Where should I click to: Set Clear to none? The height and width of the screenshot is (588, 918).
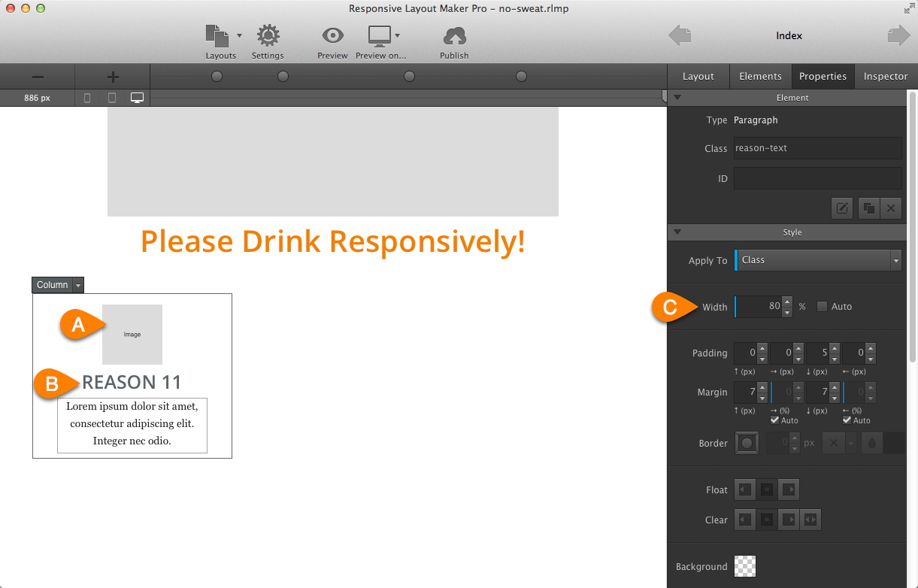[767, 520]
